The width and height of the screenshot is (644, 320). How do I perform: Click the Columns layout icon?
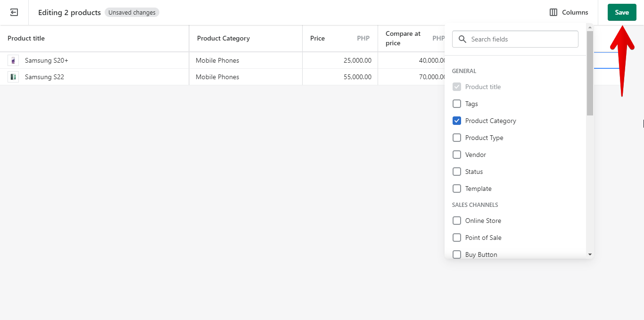click(x=553, y=13)
